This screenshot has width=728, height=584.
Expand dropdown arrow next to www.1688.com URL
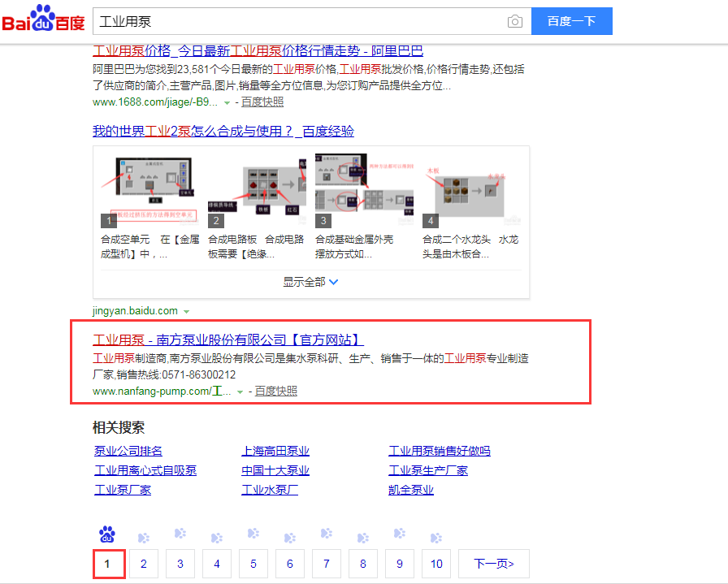[227, 102]
